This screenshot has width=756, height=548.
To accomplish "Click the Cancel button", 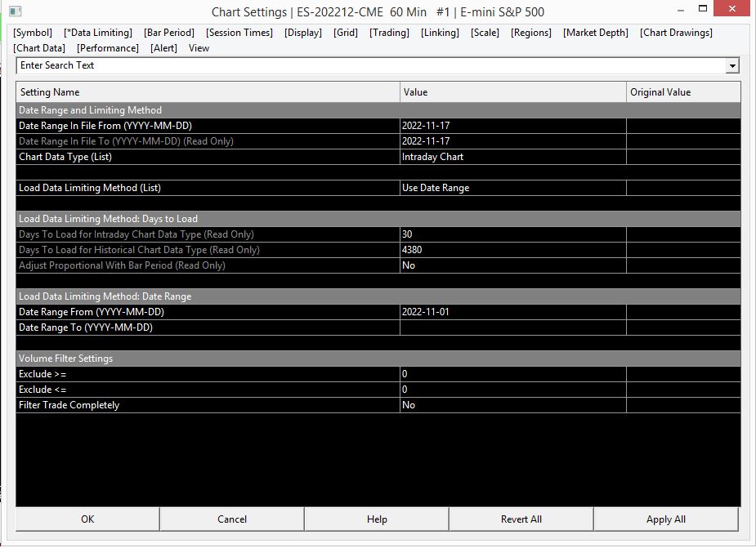I will 232,519.
